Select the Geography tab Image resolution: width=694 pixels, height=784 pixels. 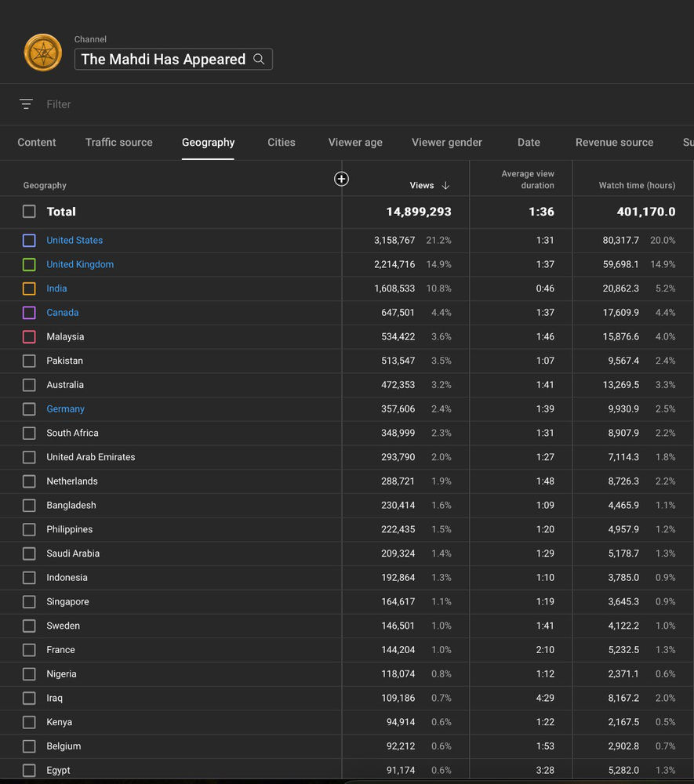208,143
